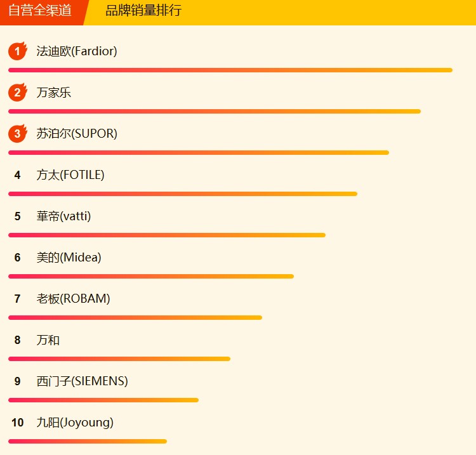Open the 法迪欧(Fardior) brand link
This screenshot has width=476, height=455.
77,51
